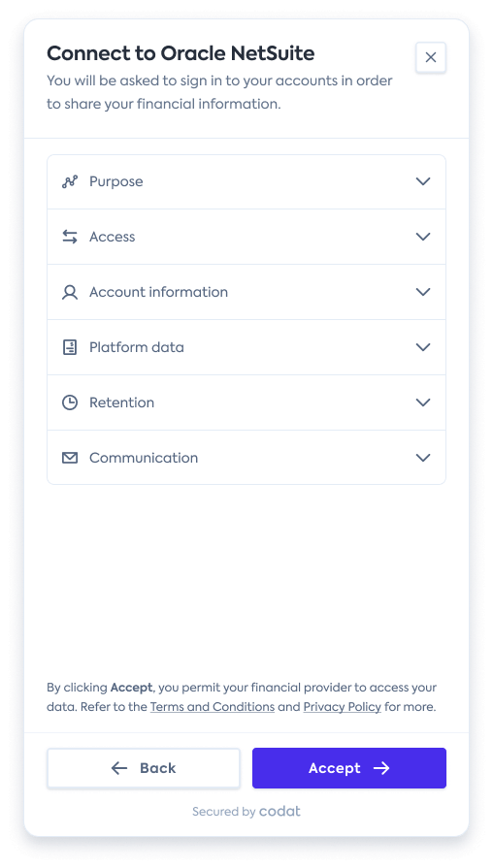Click the Accept button
Image resolution: width=493 pixels, height=868 pixels.
pos(349,768)
